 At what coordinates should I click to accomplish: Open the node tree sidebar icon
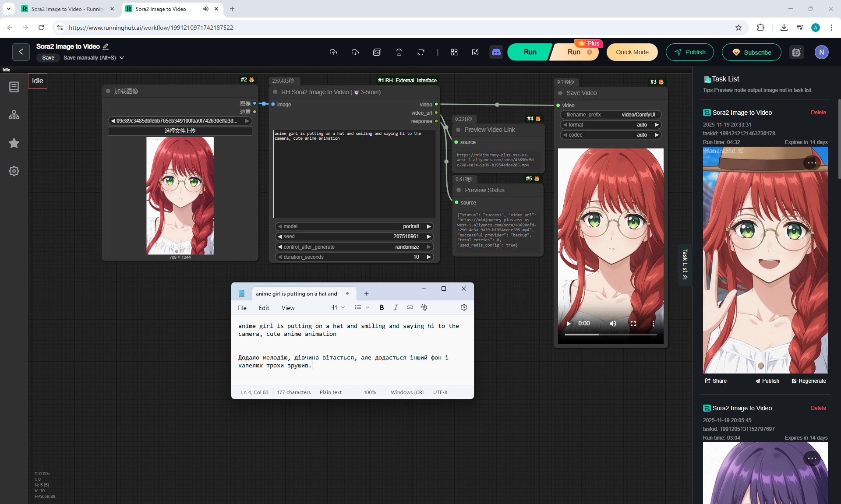14,115
